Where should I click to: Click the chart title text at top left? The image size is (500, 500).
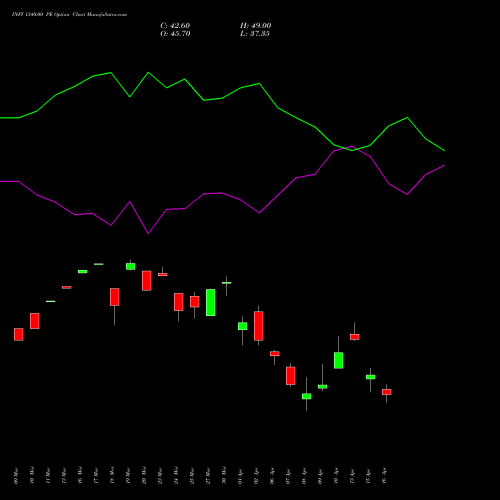tap(69, 15)
